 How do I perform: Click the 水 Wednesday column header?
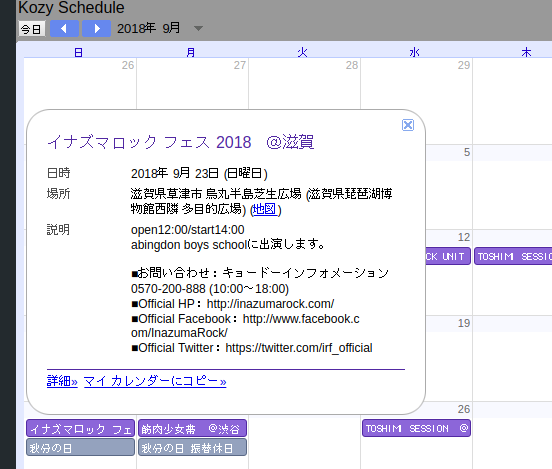click(414, 52)
